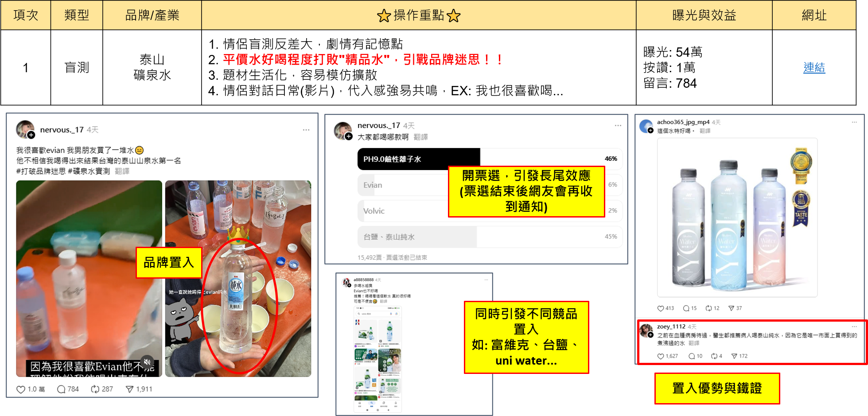Open more options on the poll post

pyautogui.click(x=618, y=126)
